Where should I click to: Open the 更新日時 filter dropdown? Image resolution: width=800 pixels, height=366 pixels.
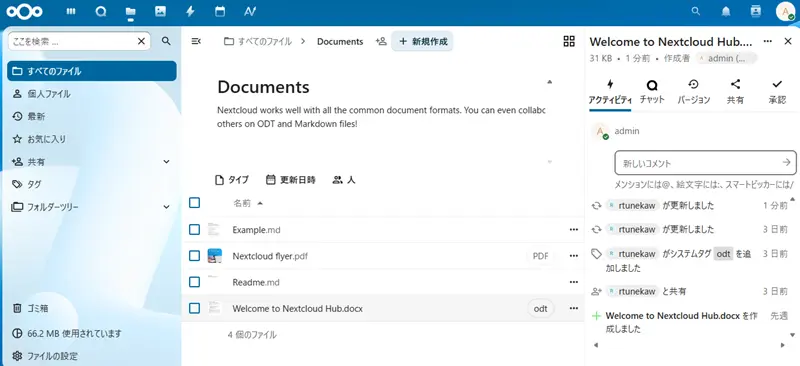pyautogui.click(x=291, y=180)
